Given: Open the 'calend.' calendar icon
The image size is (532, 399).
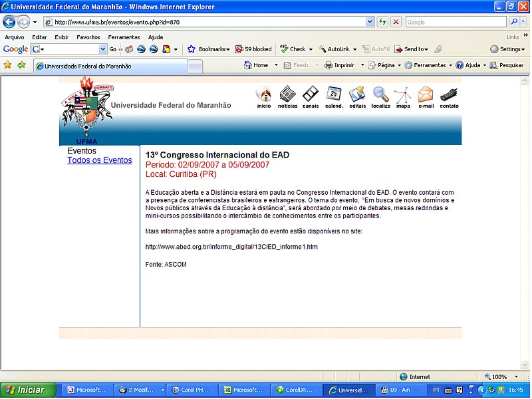Looking at the screenshot, I should coord(334,95).
